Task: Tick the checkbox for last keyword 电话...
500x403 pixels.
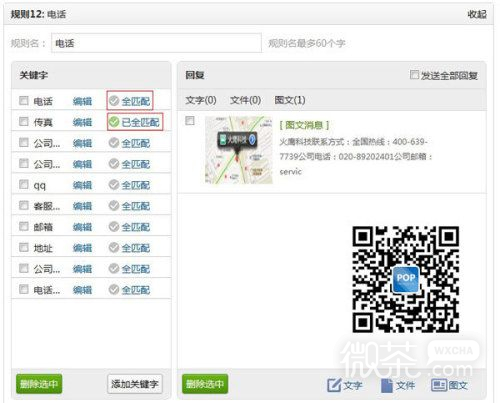Action: 24,289
